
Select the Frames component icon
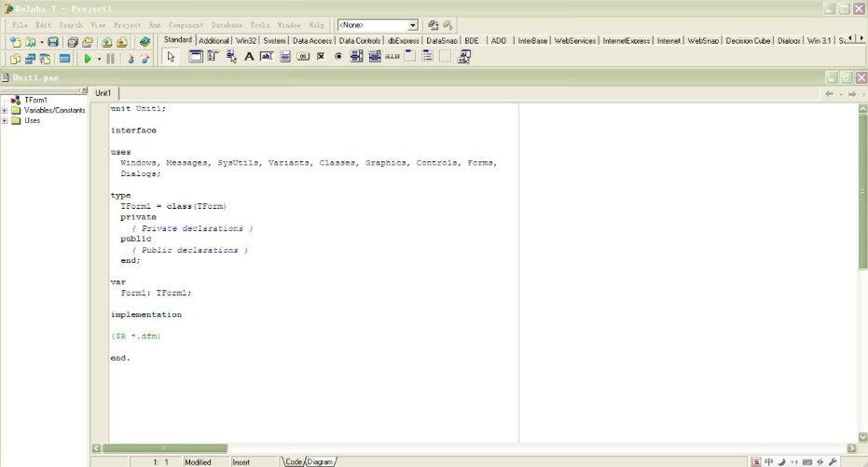tap(196, 56)
